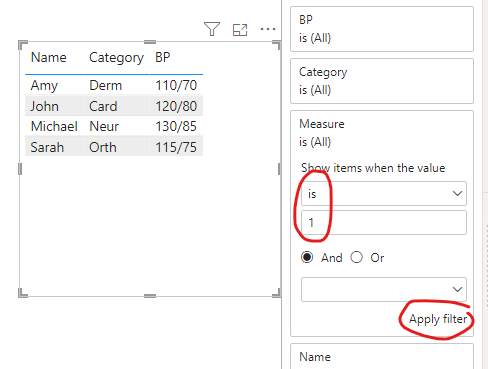Collapse the Measure filter card header
This screenshot has height=369, width=488.
point(382,133)
